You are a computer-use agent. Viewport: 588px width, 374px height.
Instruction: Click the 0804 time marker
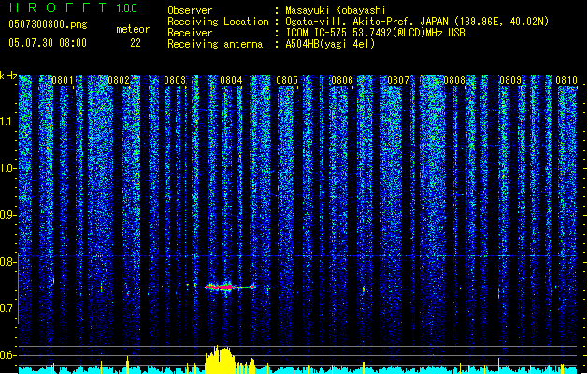[x=231, y=80]
